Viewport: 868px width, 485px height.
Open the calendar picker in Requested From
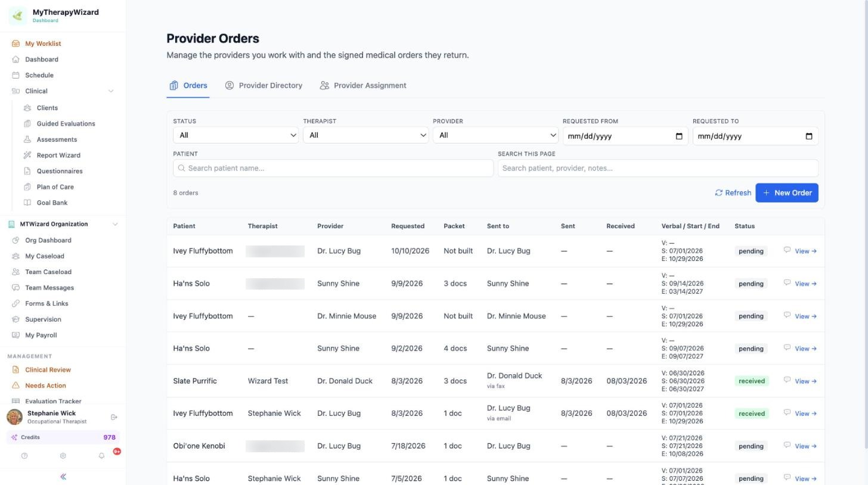point(679,136)
